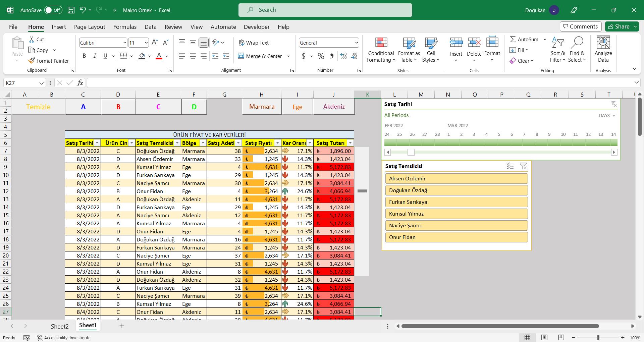Click the Analyze Data icon

click(603, 50)
